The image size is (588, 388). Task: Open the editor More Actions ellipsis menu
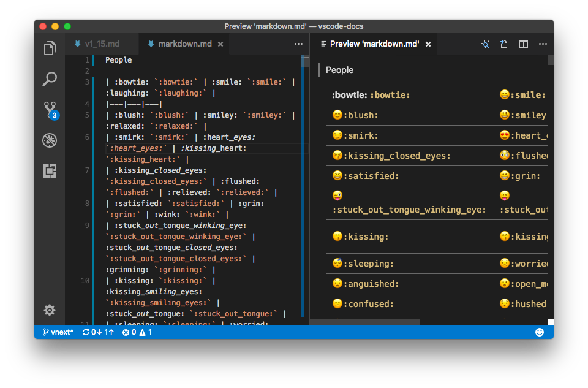click(298, 44)
